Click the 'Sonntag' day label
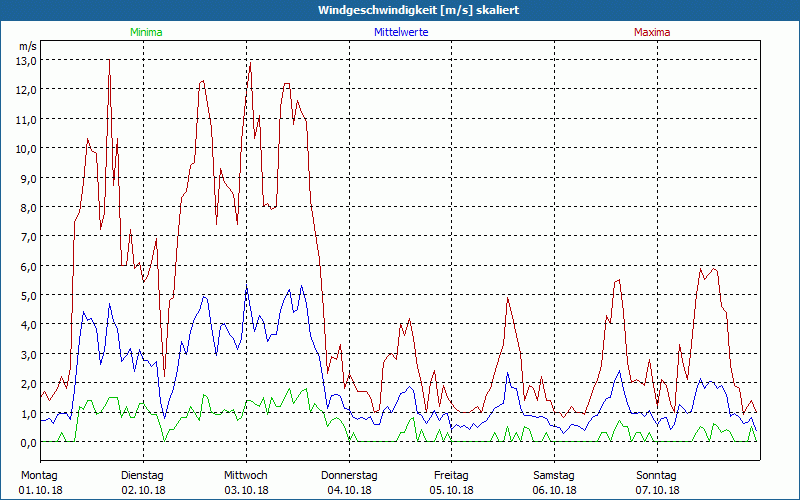Image resolution: width=800 pixels, height=500 pixels. click(x=656, y=476)
